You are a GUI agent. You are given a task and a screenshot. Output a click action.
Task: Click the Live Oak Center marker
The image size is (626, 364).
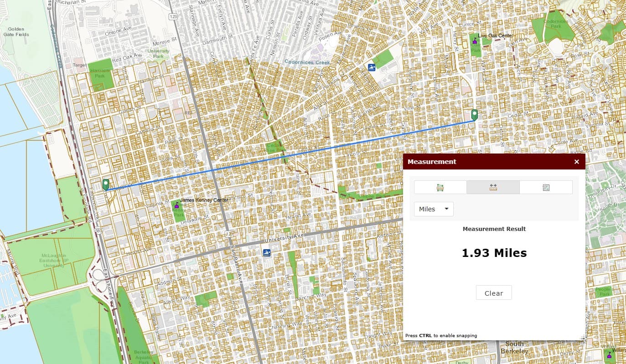[x=475, y=41]
